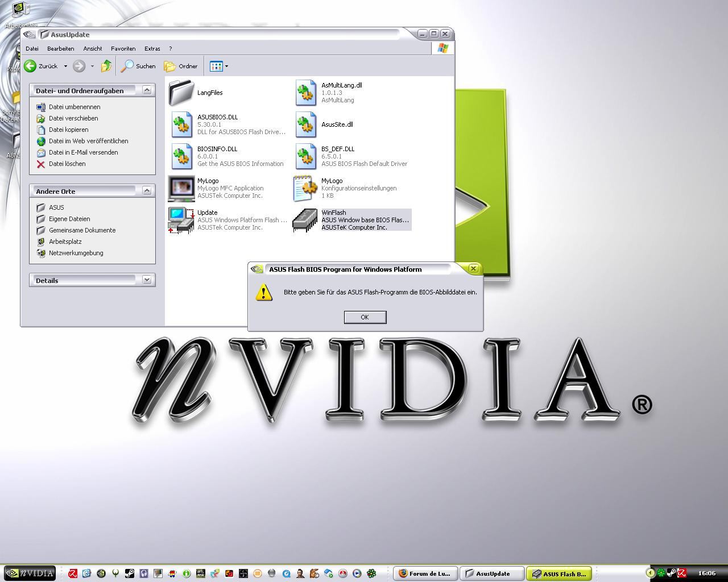Switch to AsusUpdate taskbar button
This screenshot has height=582, width=728.
pyautogui.click(x=492, y=573)
